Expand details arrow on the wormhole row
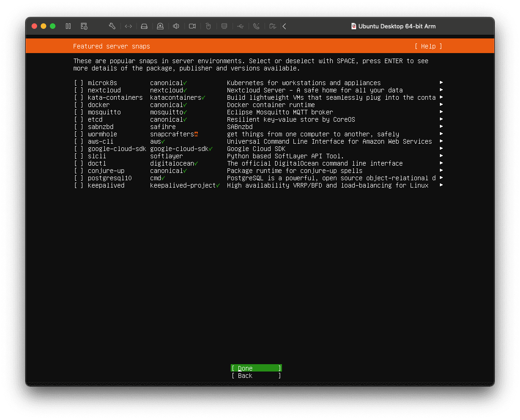 click(x=441, y=134)
